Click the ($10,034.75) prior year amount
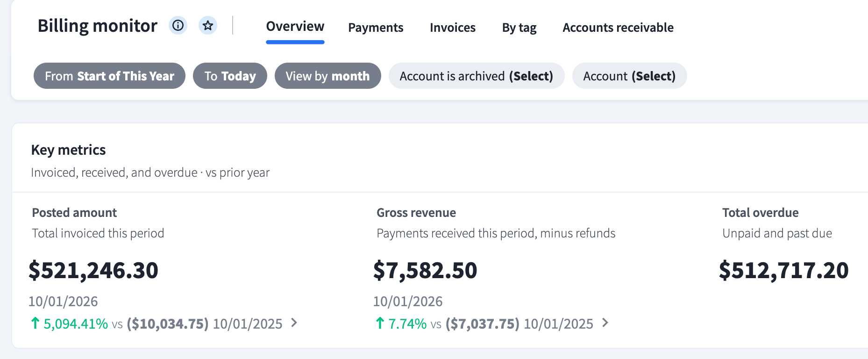Image resolution: width=868 pixels, height=359 pixels. click(x=168, y=323)
